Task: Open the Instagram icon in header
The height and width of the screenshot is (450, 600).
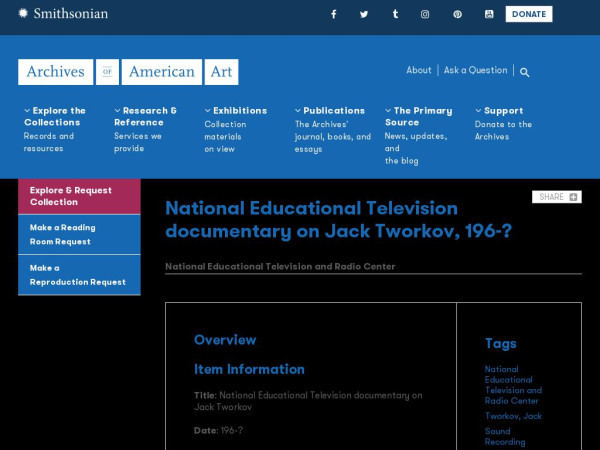Action: click(x=425, y=14)
